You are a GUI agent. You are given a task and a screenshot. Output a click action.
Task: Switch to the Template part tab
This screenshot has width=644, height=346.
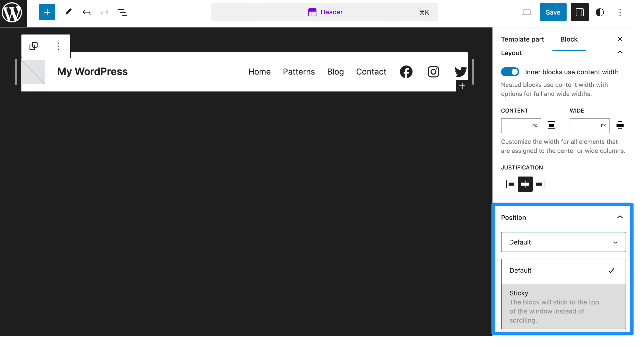(x=522, y=39)
